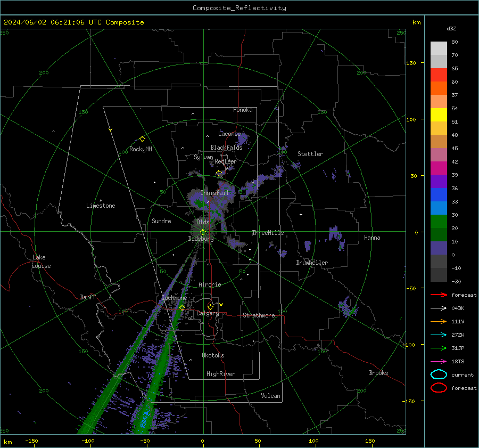Click the 'Drumheller' city label

[x=312, y=263]
